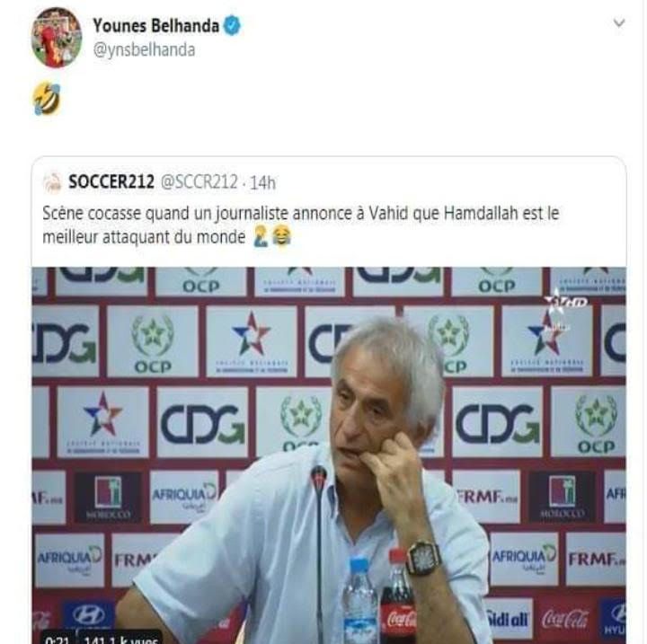Screen dimensions: 647x644
Task: Click the tears-of-joy emoji in quoted tweet
Action: [282, 236]
